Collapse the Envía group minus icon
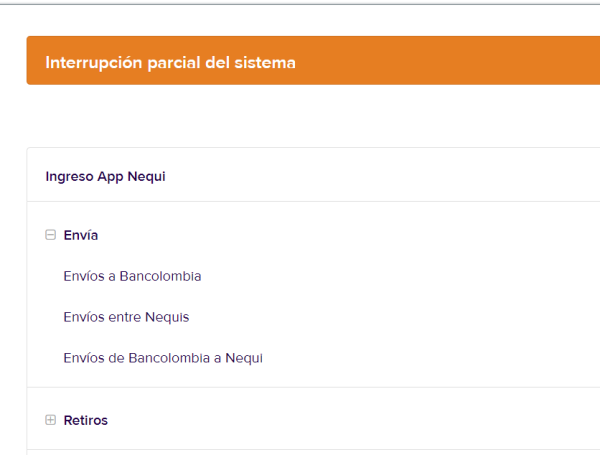Image resolution: width=600 pixels, height=455 pixels. point(50,235)
